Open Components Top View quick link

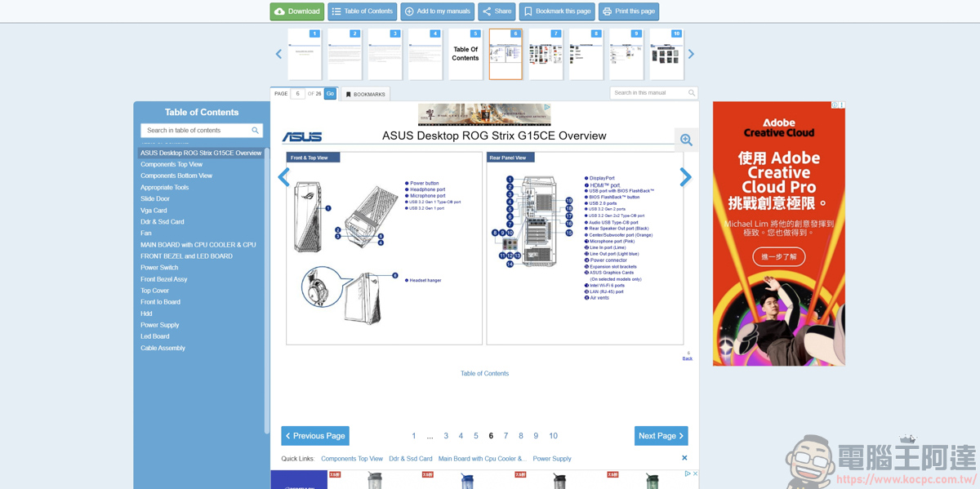[352, 459]
